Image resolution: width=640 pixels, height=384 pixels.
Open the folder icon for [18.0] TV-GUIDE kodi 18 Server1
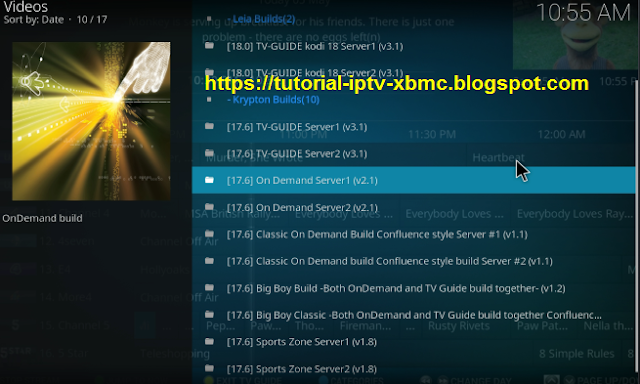[209, 45]
